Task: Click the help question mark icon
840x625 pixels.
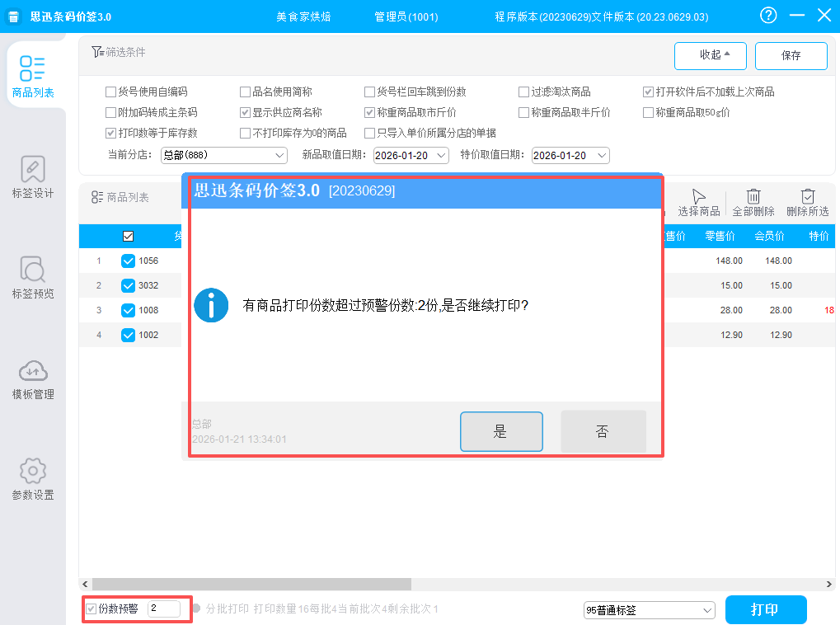Action: point(768,16)
